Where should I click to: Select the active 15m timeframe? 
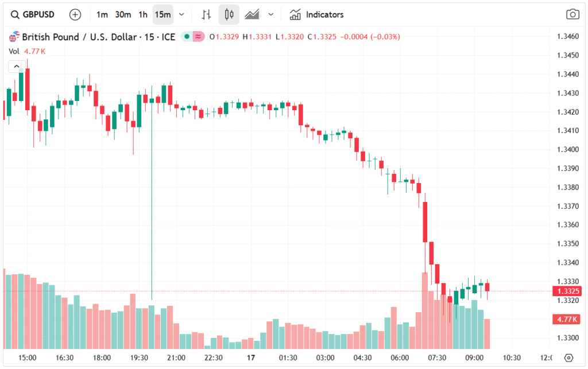[163, 14]
